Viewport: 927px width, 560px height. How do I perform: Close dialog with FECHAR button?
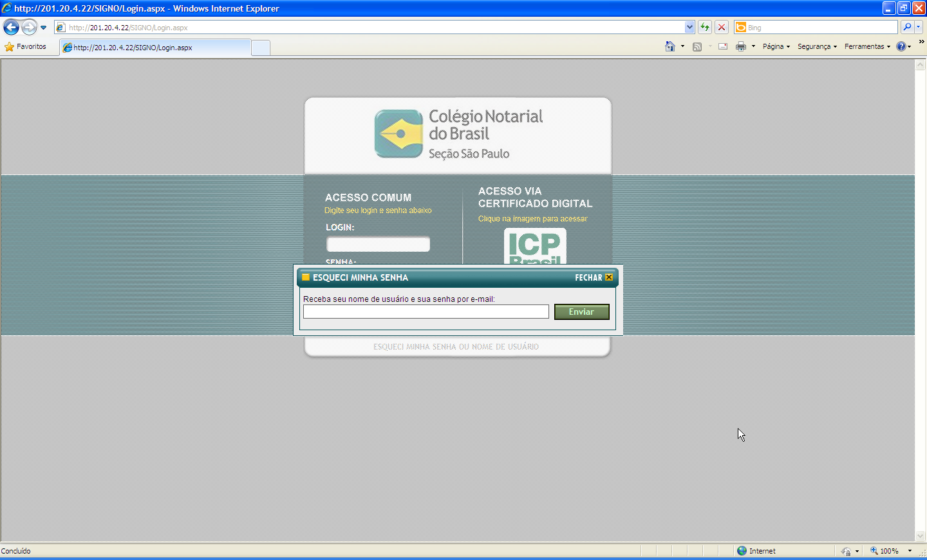(594, 277)
